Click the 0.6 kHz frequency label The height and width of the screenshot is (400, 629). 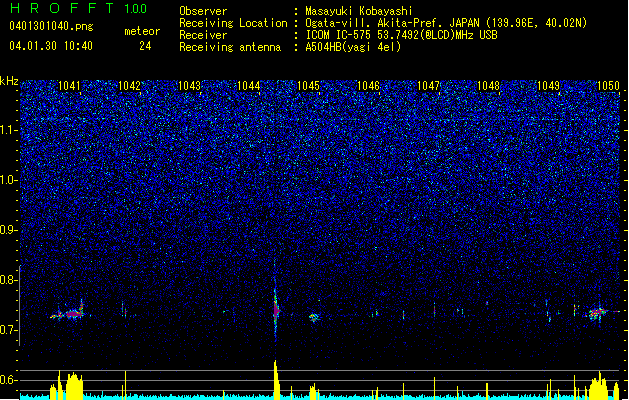(9, 380)
